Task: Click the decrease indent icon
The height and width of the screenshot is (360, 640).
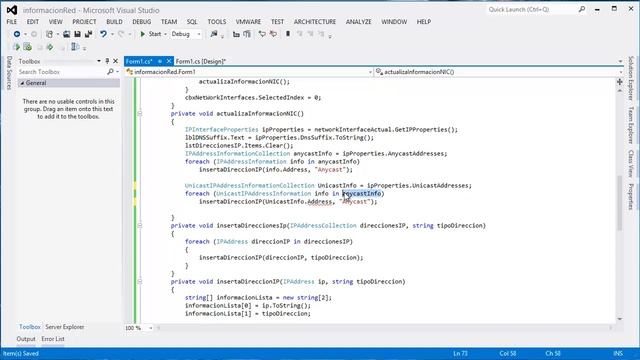Action: coord(236,34)
